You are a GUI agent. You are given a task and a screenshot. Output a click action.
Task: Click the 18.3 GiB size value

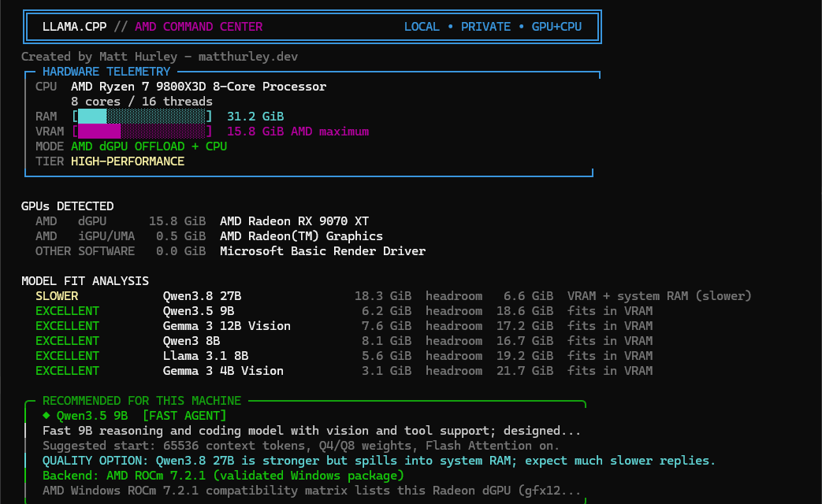[383, 296]
